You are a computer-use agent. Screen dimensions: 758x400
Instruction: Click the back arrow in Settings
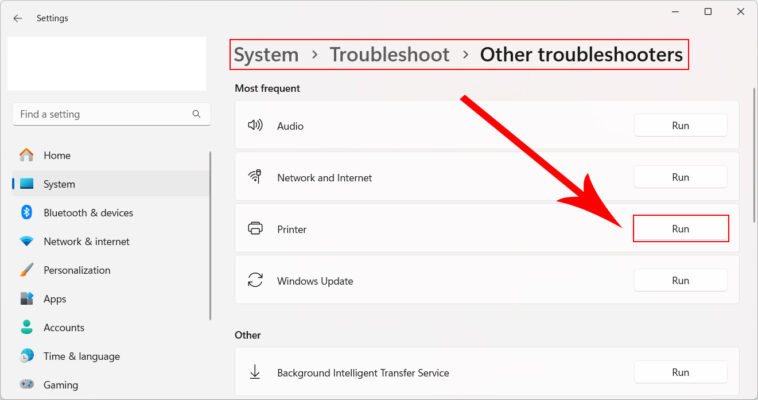coord(18,18)
